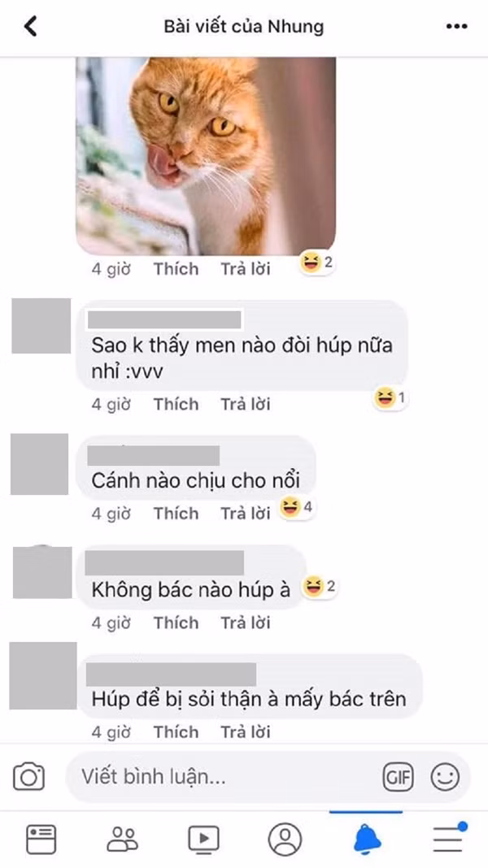
Task: View haha reactions on 'Cánh nào chịu cho nổi'
Action: (296, 507)
